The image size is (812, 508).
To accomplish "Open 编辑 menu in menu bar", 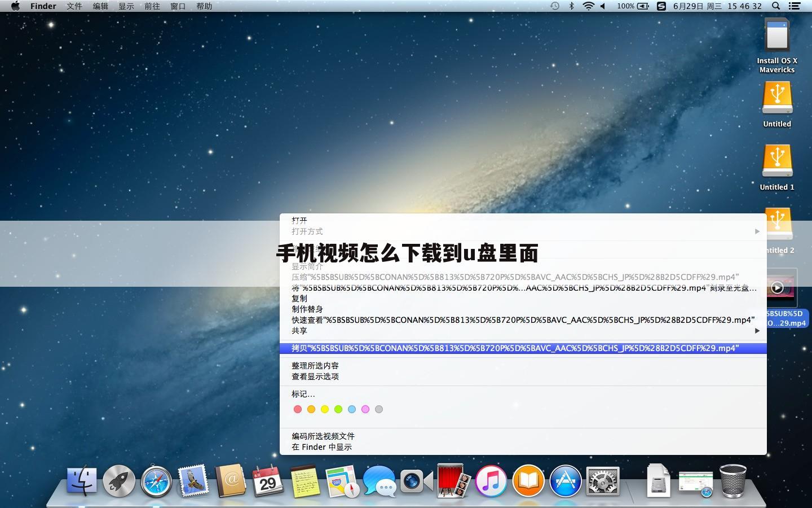I will [100, 6].
